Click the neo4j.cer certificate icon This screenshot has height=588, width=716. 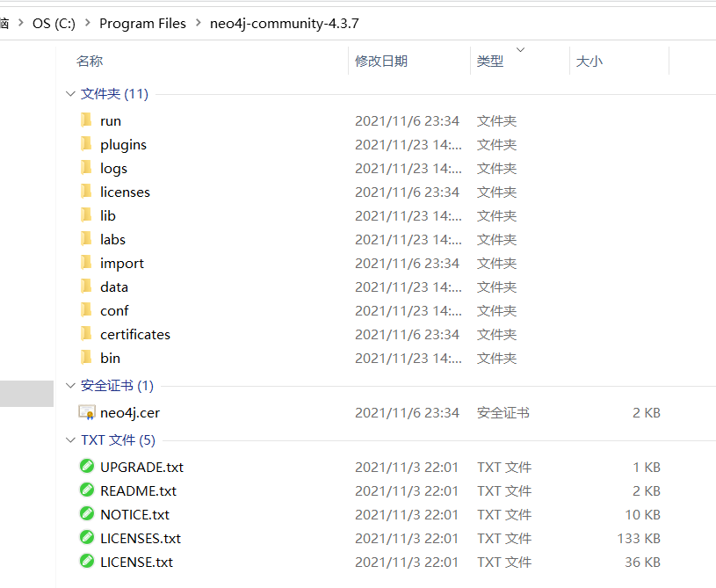point(87,412)
